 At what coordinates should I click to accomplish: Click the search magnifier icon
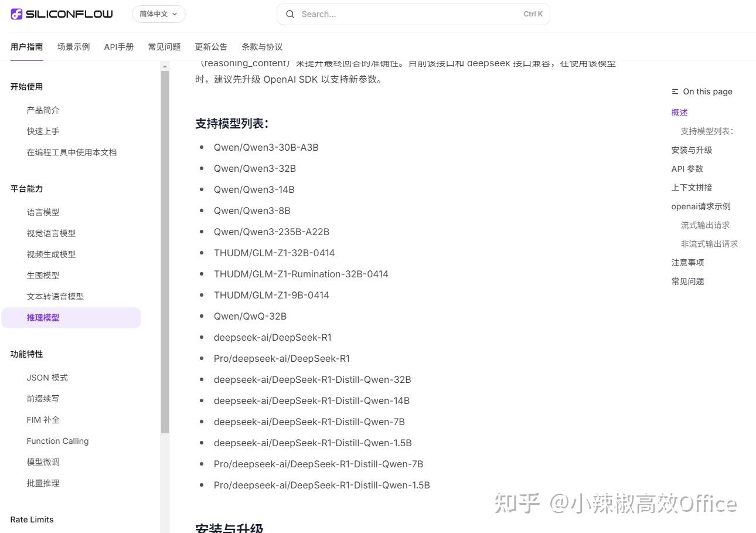pyautogui.click(x=290, y=14)
